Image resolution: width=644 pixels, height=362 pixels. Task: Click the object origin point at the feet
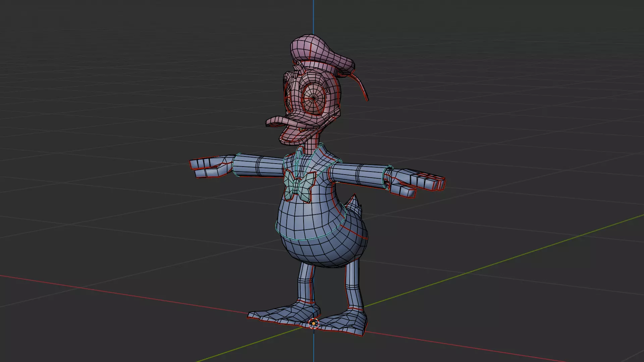pos(313,323)
